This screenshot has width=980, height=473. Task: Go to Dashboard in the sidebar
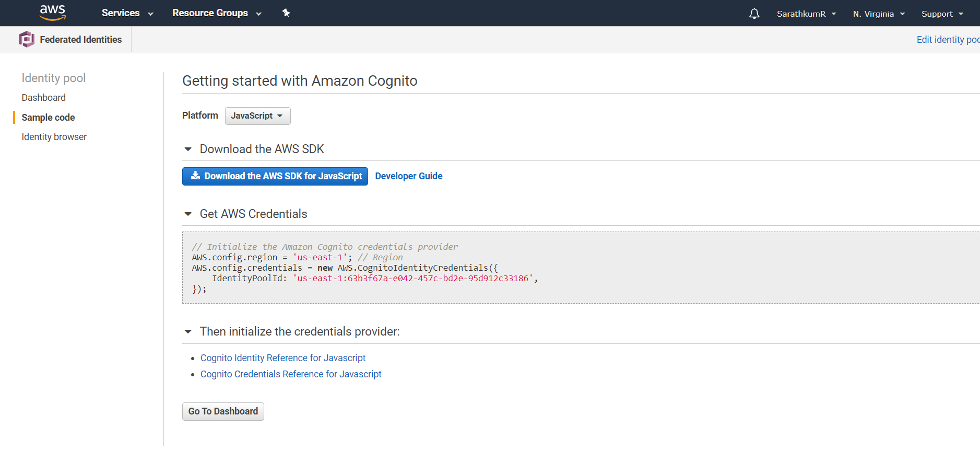point(44,98)
